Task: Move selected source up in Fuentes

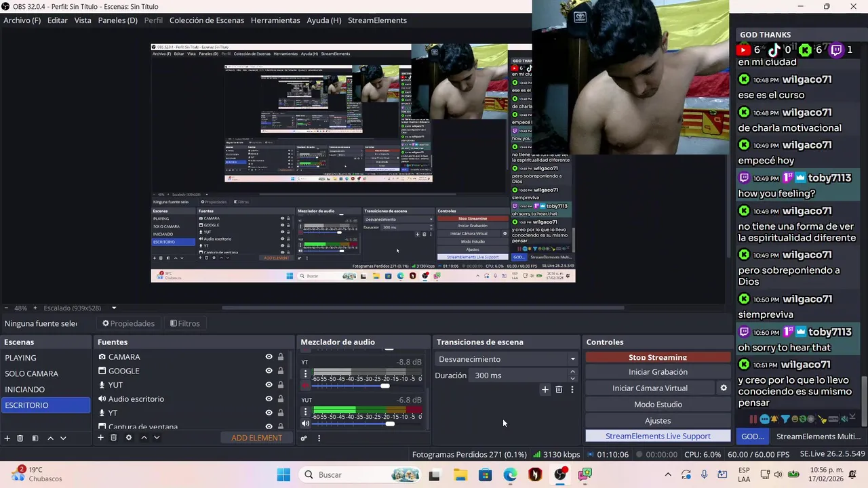Action: click(144, 438)
